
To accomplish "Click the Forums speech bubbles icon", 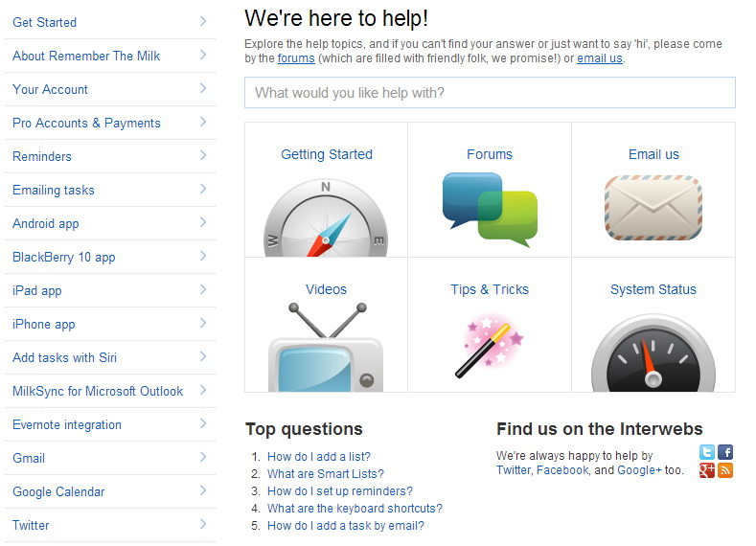I will pyautogui.click(x=490, y=210).
